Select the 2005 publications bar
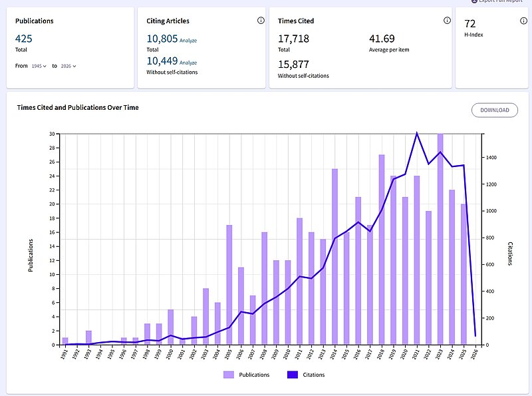This screenshot has width=532, height=396. pyautogui.click(x=229, y=285)
